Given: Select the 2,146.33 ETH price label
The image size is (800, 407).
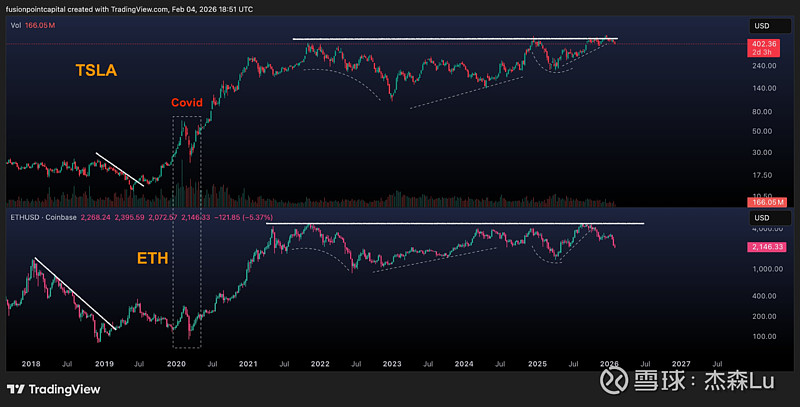Looking at the screenshot, I should (766, 247).
